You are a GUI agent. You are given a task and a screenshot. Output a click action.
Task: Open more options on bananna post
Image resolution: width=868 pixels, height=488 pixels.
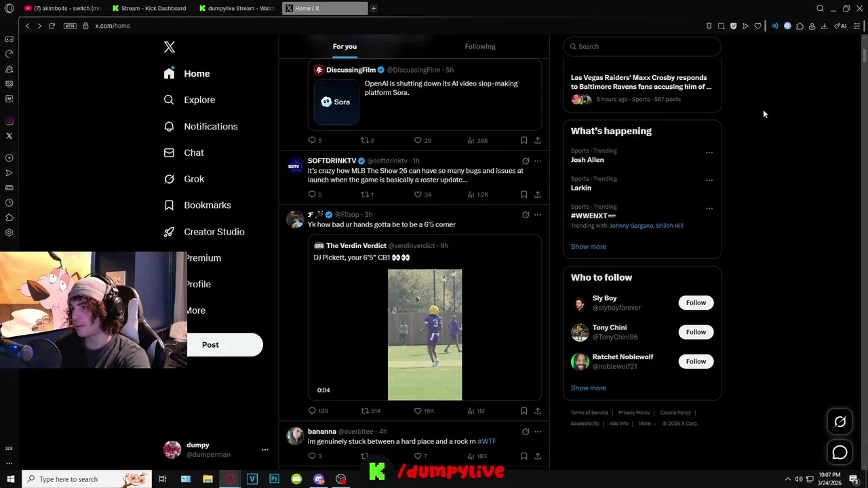coord(538,432)
